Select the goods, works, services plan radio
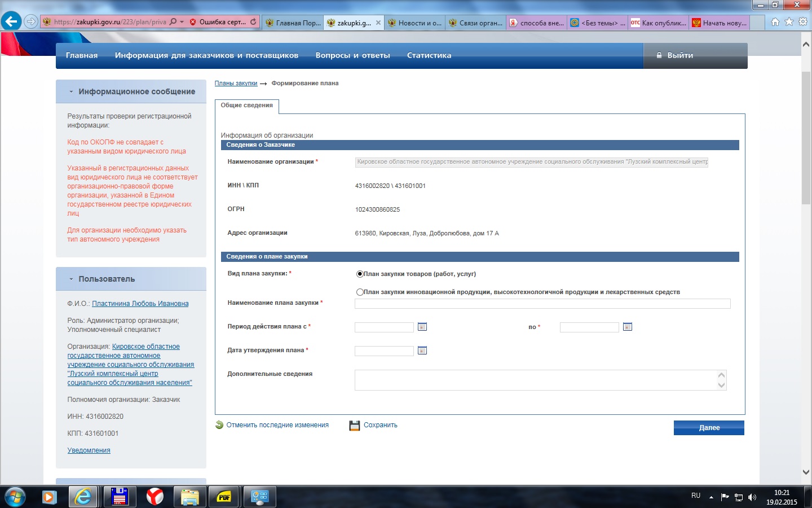 pos(360,274)
